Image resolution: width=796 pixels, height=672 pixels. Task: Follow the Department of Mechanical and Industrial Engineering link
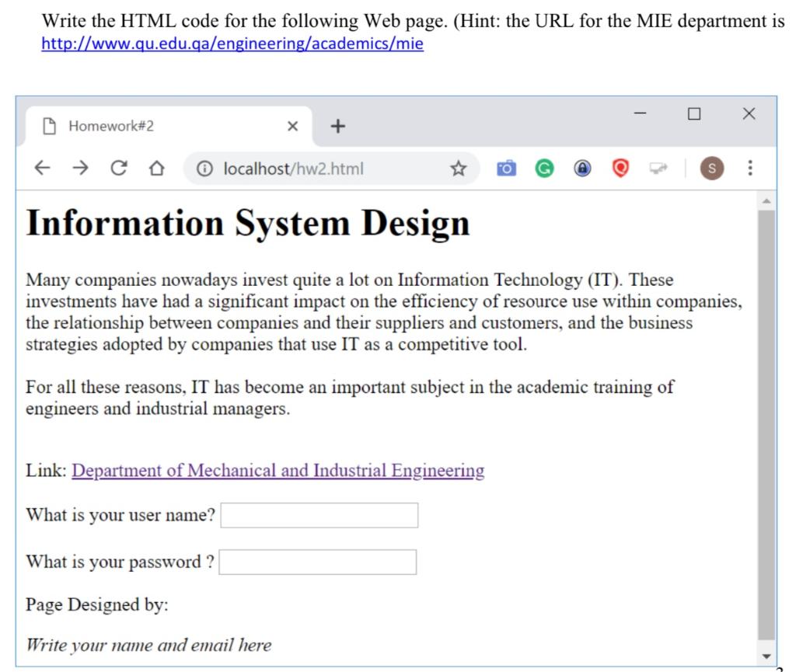point(278,471)
